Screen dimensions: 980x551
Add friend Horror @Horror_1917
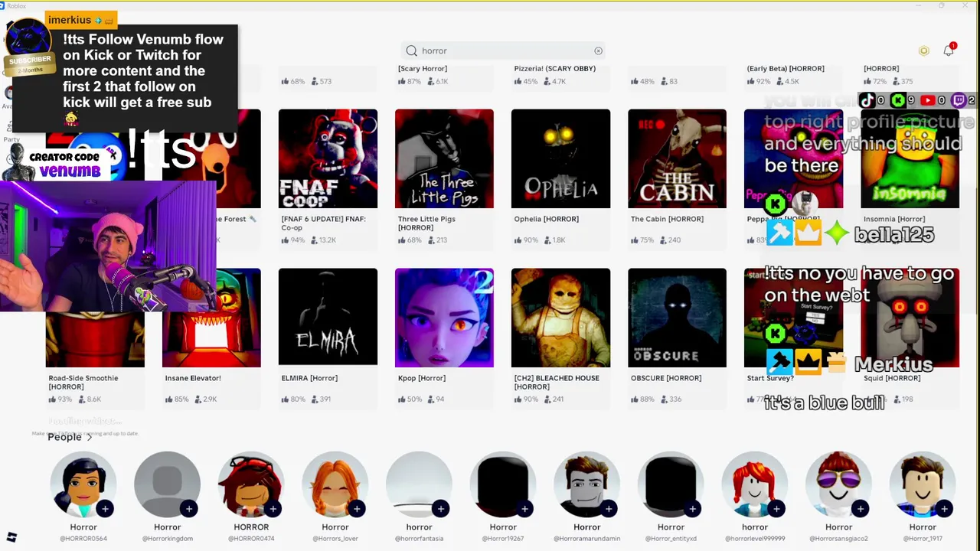(x=944, y=509)
